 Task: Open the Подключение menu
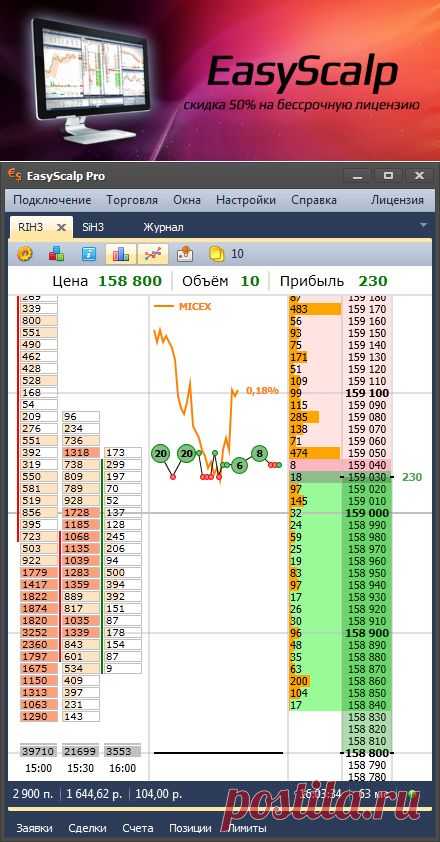(52, 200)
